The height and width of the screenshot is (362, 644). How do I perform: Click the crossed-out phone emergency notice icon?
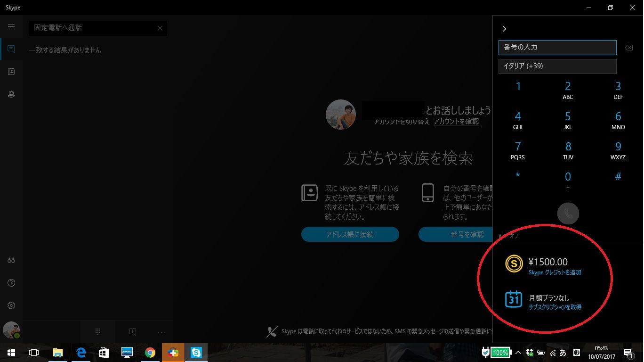click(272, 331)
